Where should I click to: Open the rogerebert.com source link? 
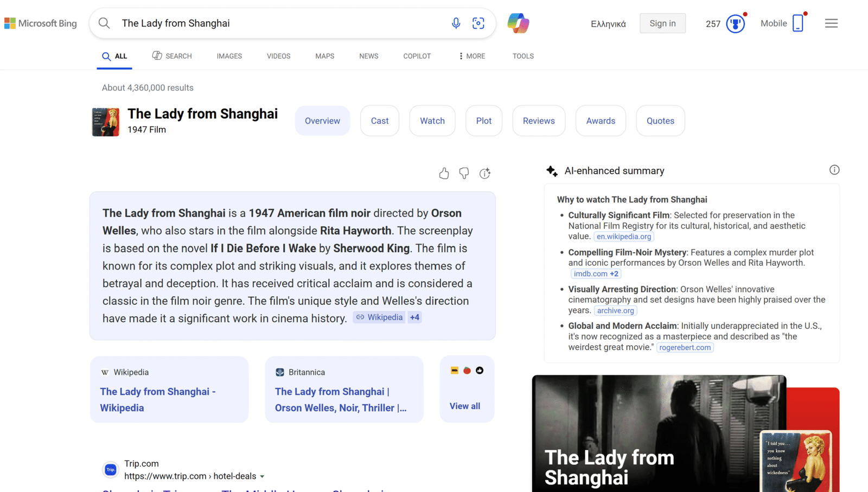(685, 348)
